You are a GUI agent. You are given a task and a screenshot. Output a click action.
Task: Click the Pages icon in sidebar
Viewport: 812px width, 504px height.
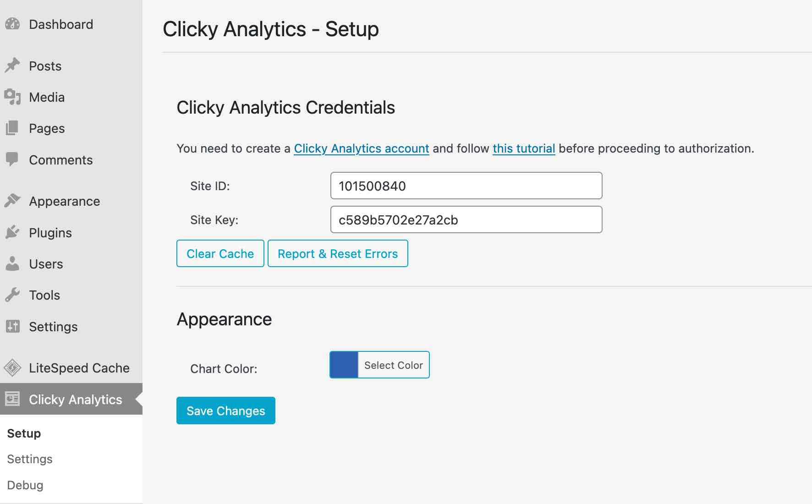(12, 128)
